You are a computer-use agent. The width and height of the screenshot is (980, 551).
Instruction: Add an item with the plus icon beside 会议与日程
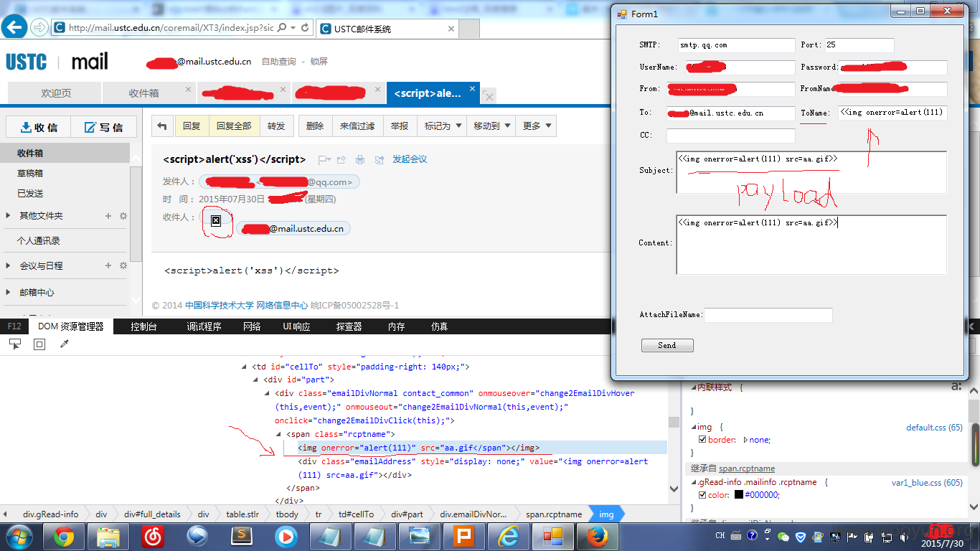[108, 265]
